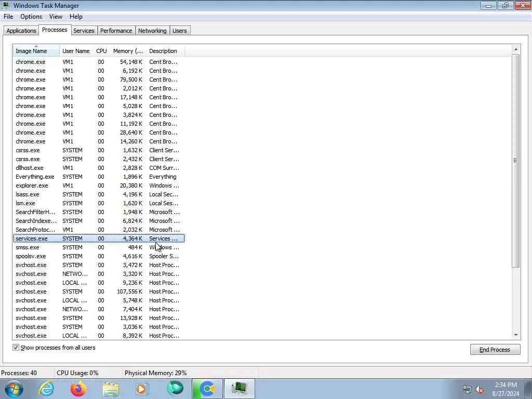
Task: Select svchost.exe row using 8,392 K
Action: [99, 335]
